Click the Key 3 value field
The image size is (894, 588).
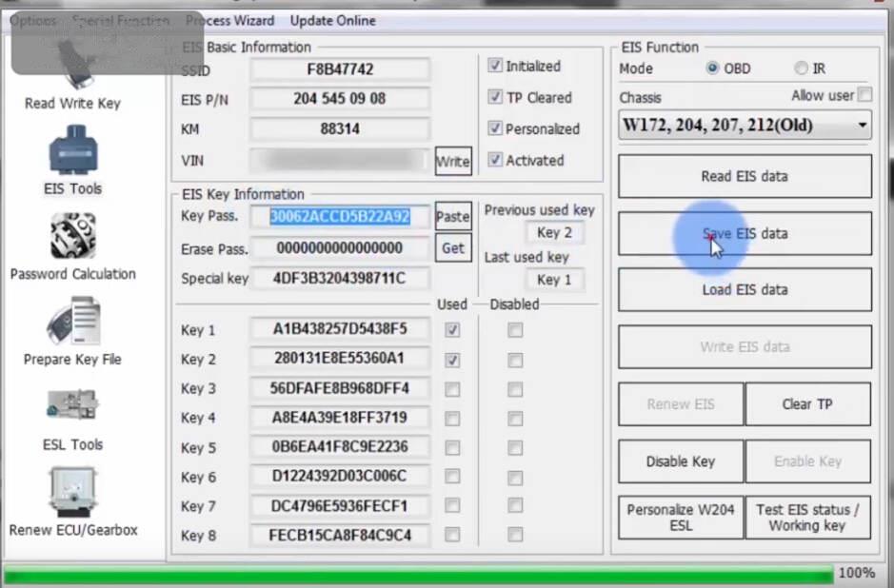340,388
